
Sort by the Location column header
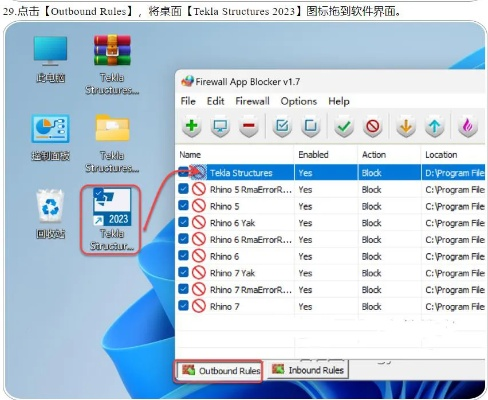click(x=453, y=155)
